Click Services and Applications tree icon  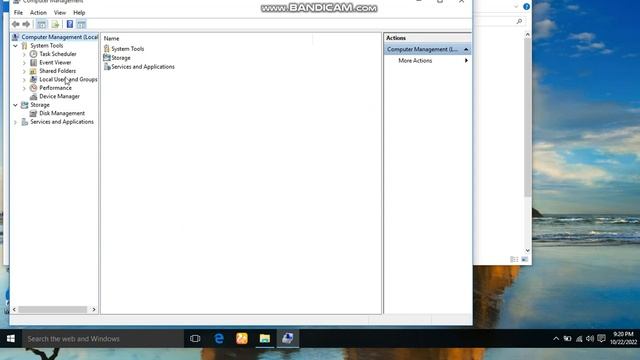pyautogui.click(x=24, y=122)
